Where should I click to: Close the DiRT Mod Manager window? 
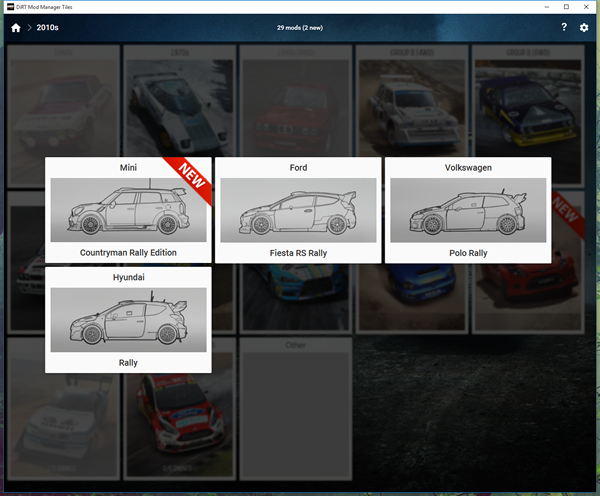tap(586, 7)
